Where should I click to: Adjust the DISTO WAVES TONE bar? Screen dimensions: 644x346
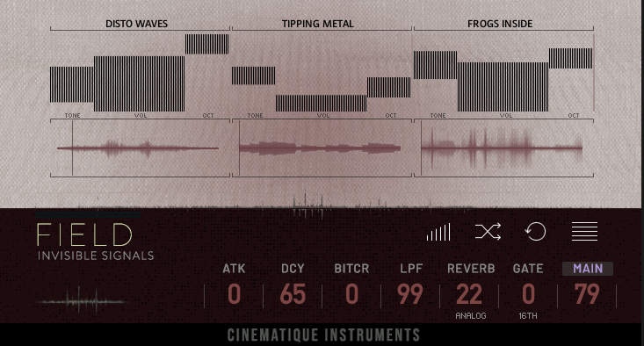coord(72,84)
